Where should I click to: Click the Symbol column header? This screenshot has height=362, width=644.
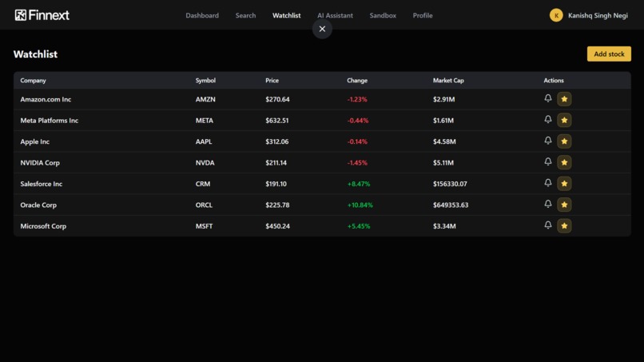coord(205,81)
